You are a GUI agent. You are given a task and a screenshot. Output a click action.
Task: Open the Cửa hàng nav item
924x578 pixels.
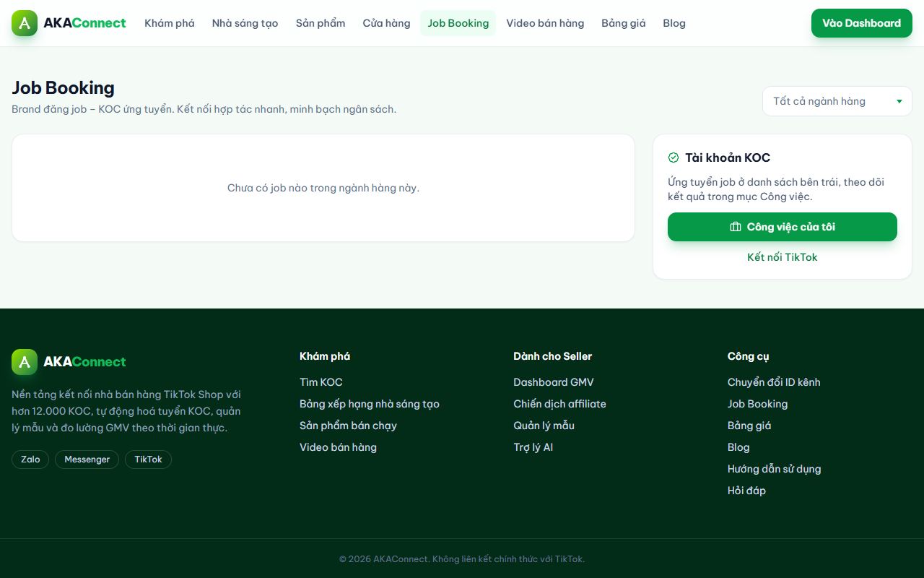pyautogui.click(x=387, y=23)
